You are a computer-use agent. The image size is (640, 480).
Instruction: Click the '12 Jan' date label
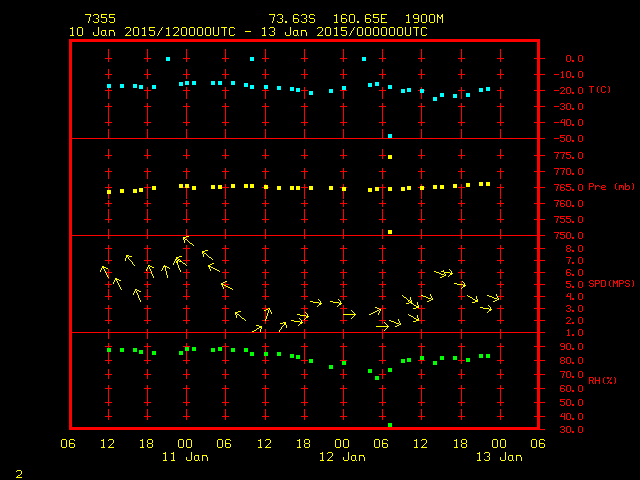(x=342, y=457)
